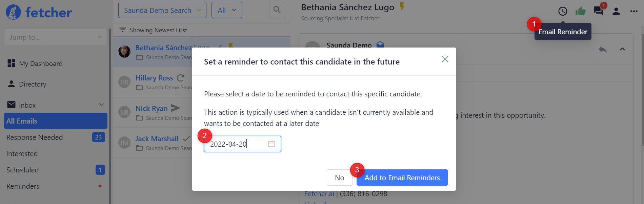Open the Saunda Demo Search dropdown
Viewport: 644px width, 204px height.
tap(162, 10)
